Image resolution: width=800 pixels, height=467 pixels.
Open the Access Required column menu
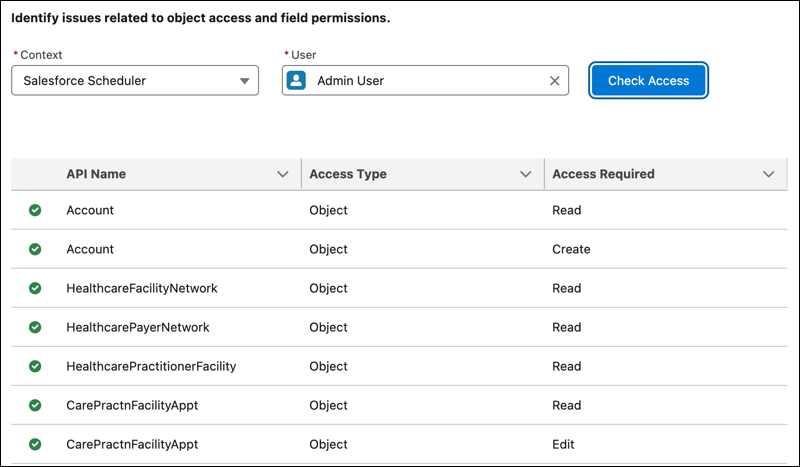[768, 174]
